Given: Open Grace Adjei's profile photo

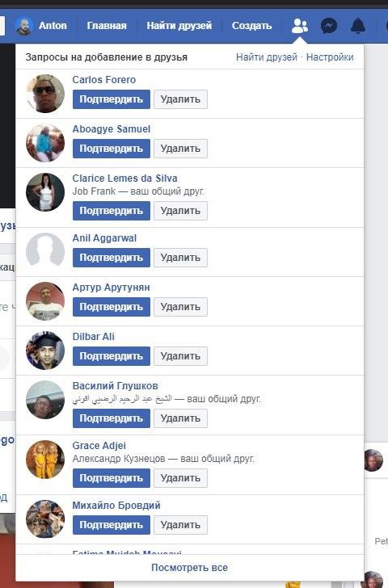Looking at the screenshot, I should tap(45, 460).
